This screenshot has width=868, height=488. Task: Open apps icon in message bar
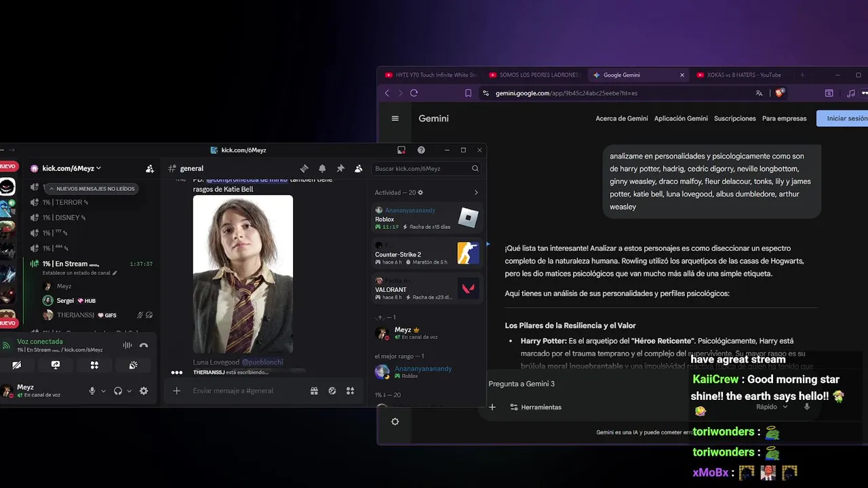coord(351,390)
